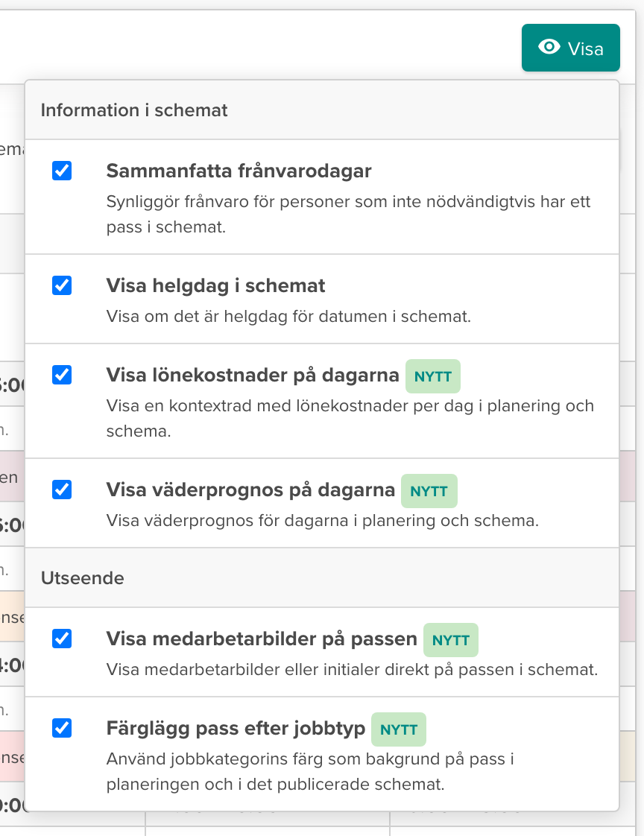The image size is (644, 836).
Task: Uncheck "Färglägg pass efter jobbtyp"
Action: pos(62,729)
